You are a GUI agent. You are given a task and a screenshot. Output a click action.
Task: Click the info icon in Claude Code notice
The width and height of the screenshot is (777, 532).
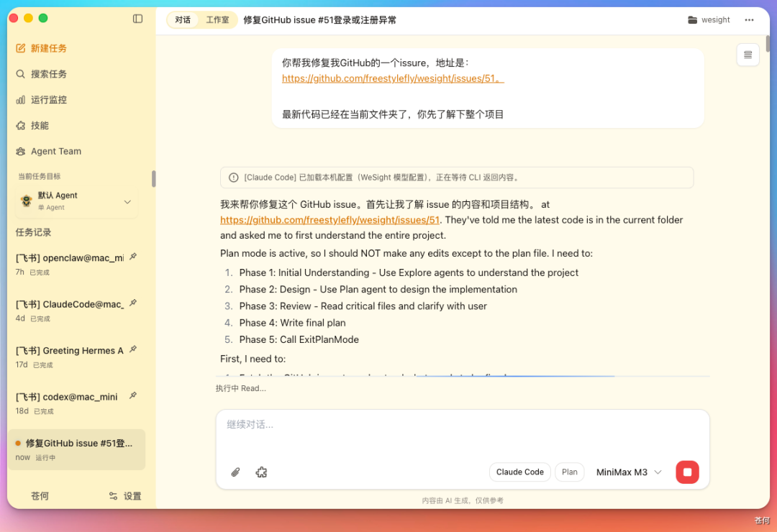point(233,178)
